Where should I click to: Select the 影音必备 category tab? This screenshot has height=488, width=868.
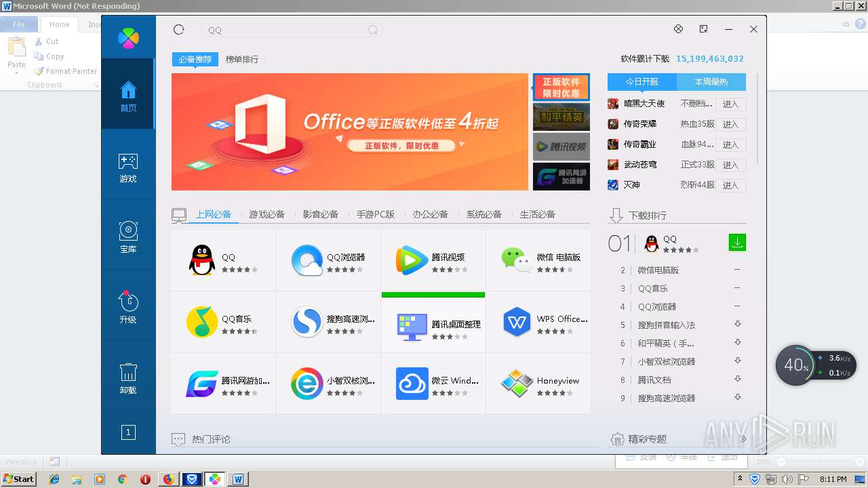coord(320,214)
